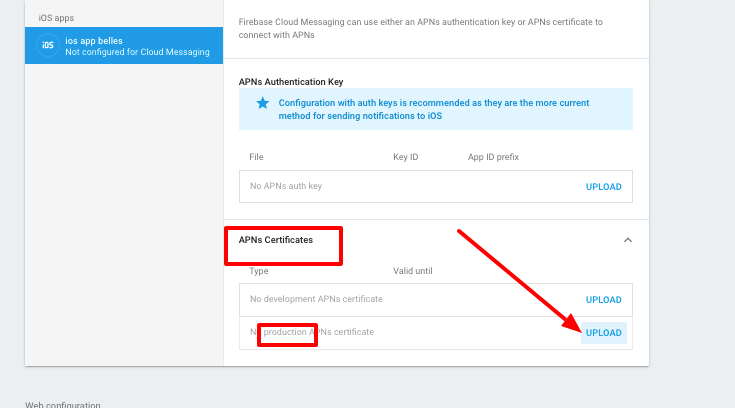Click the 'App ID prefix' column header

click(493, 157)
